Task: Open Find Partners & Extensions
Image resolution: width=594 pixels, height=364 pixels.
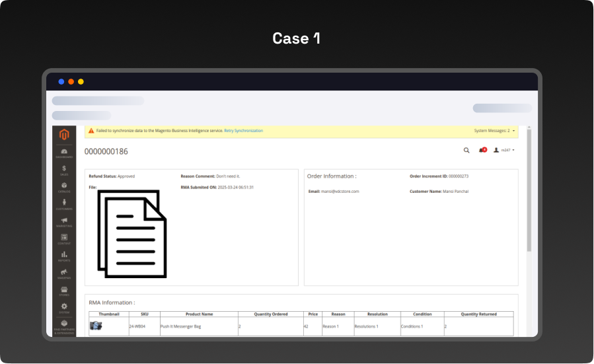Action: click(64, 325)
